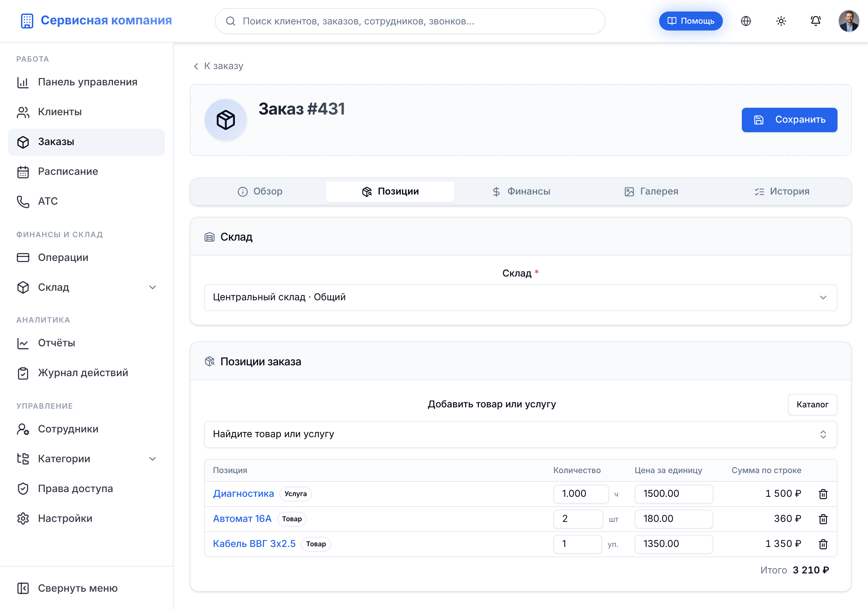Open the Диагностика position link
The height and width of the screenshot is (610, 868).
click(x=243, y=494)
